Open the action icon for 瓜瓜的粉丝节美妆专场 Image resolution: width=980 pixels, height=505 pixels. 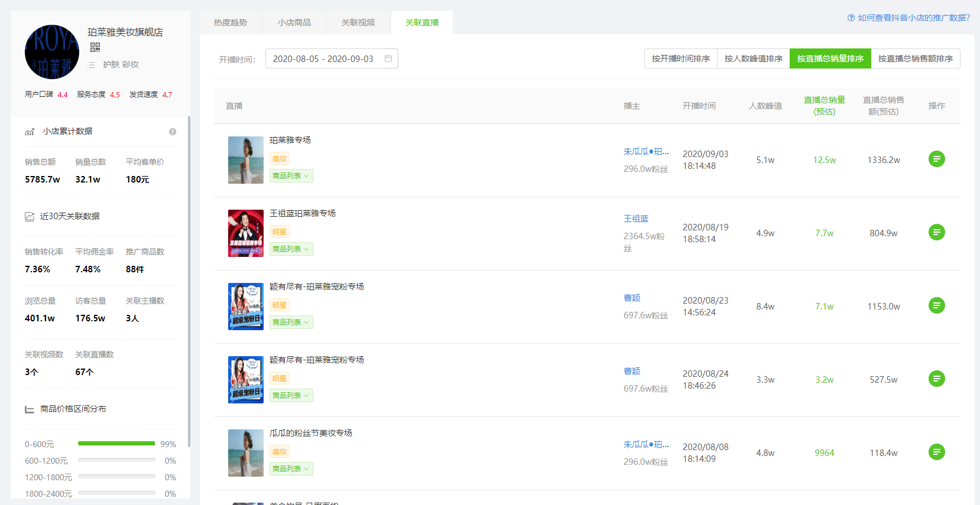pos(936,452)
